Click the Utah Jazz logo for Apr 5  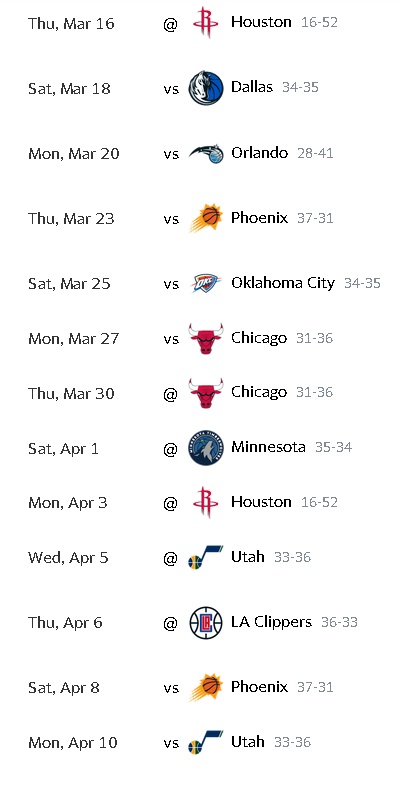click(206, 557)
